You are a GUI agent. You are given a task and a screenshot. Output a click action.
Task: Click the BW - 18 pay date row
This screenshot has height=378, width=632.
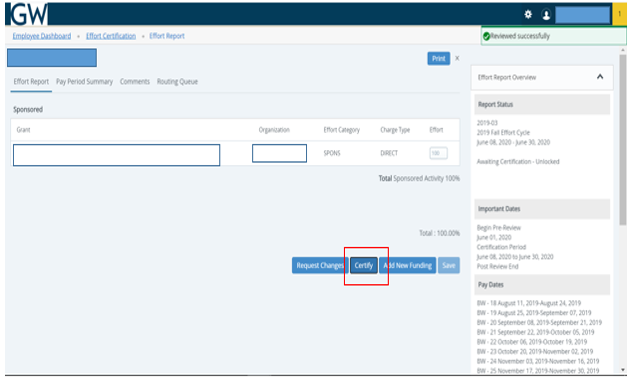click(529, 303)
